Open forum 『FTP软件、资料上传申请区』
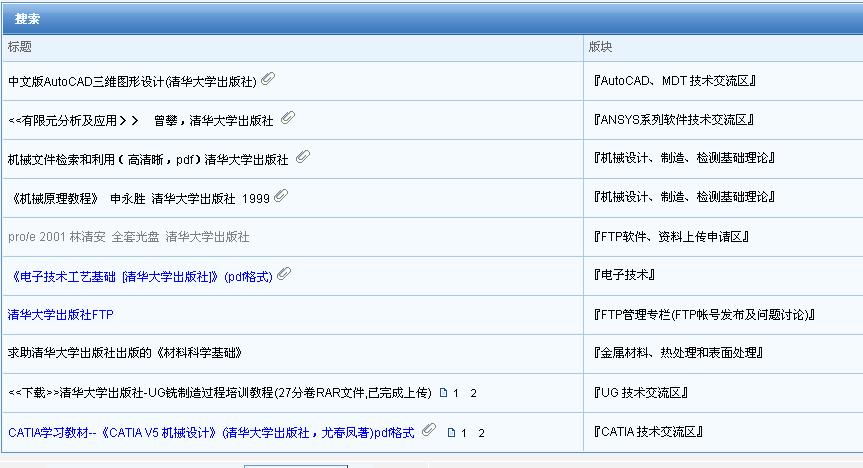863x468 pixels. tap(671, 237)
